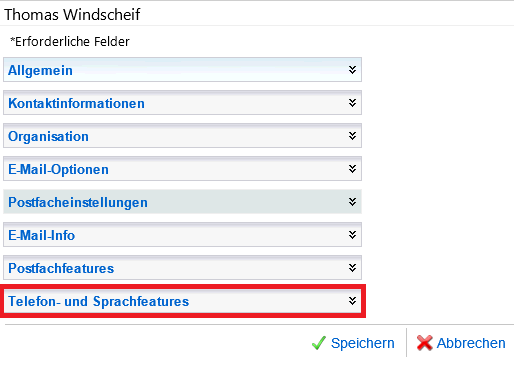Image resolution: width=514 pixels, height=366 pixels.
Task: Expand the highlighted Telefon- und Sprachfeatures section
Action: [x=182, y=301]
